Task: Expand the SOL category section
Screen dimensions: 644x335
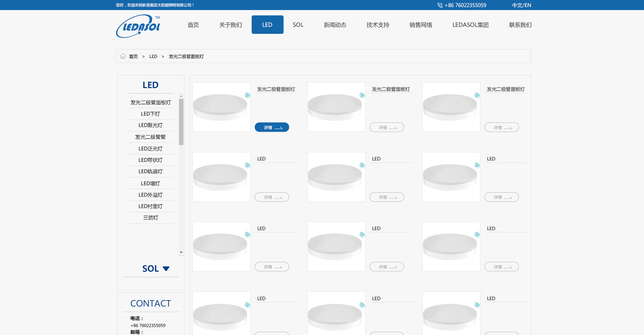Action: pos(166,269)
